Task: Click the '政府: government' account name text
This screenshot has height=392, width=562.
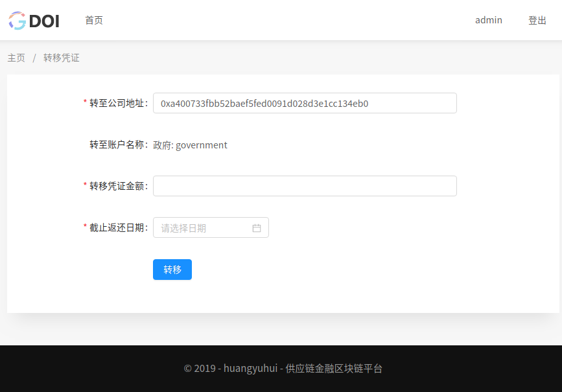Action: coord(190,145)
